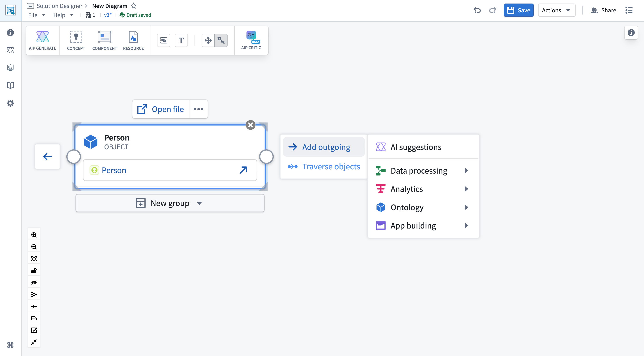Switch to selection cursor mode

coord(221,40)
